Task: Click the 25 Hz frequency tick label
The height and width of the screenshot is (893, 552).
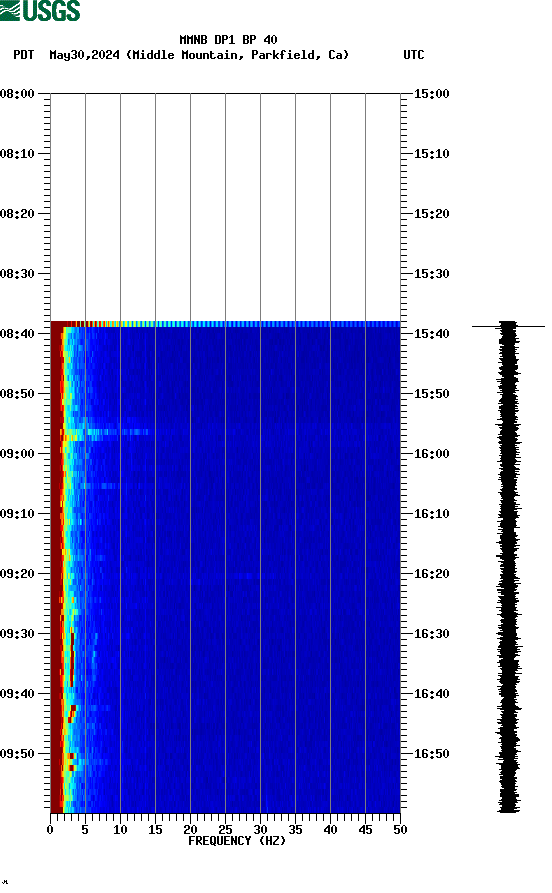Action: (x=225, y=830)
